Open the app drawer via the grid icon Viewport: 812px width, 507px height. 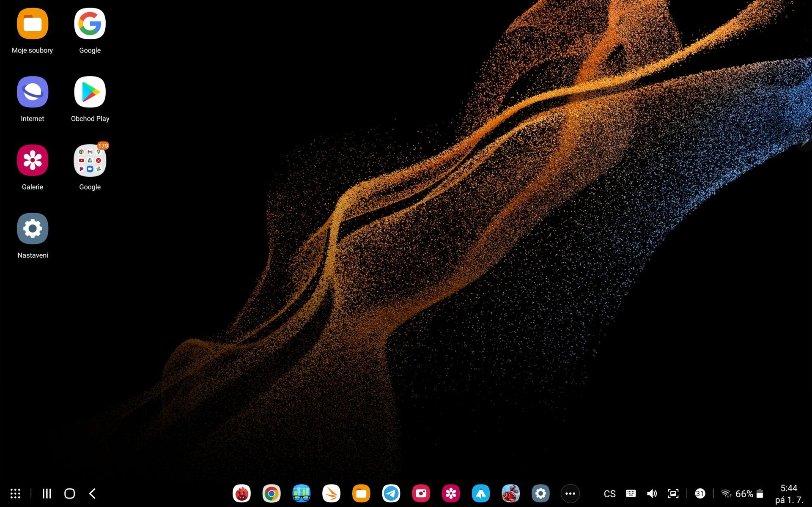coord(15,493)
